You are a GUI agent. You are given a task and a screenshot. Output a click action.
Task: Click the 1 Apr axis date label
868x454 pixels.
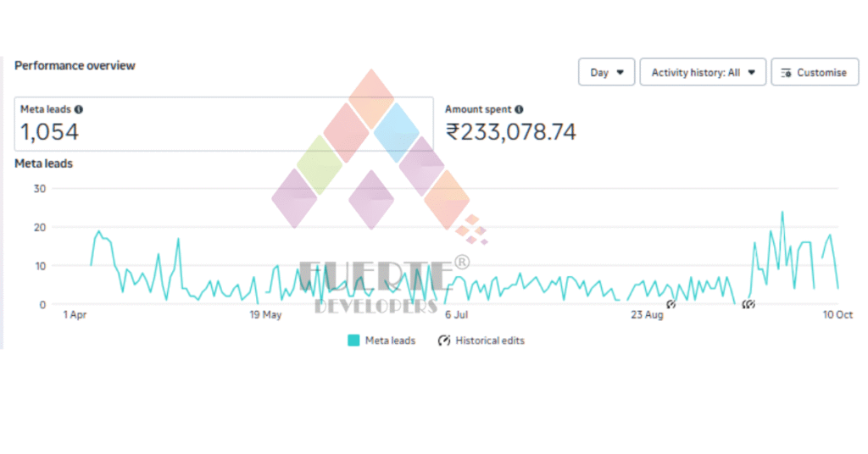click(75, 315)
